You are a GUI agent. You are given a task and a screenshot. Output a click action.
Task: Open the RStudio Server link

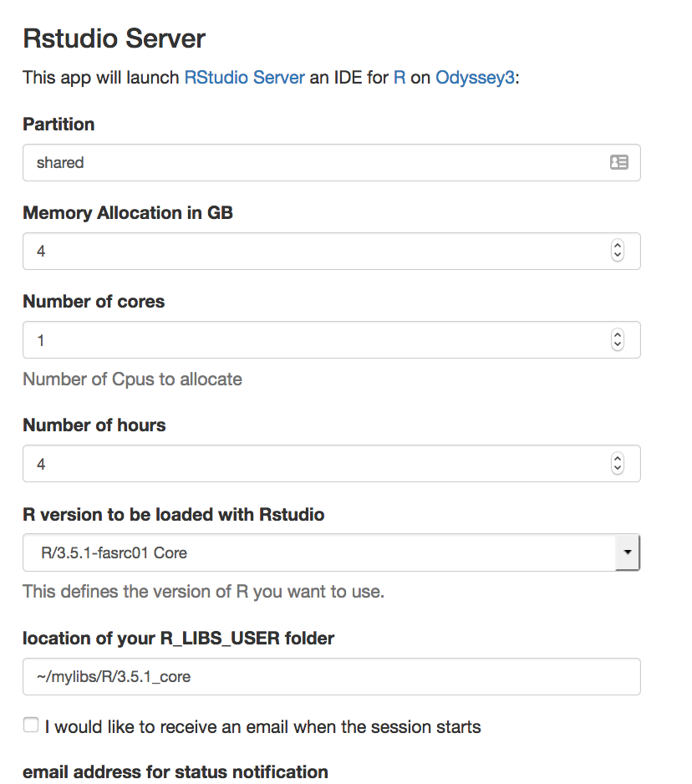[245, 78]
